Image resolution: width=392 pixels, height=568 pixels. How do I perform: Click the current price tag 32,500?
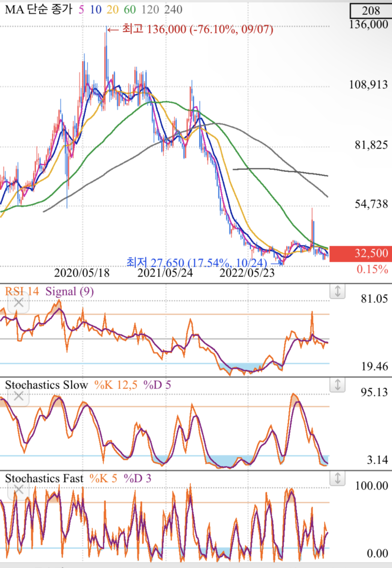point(361,253)
